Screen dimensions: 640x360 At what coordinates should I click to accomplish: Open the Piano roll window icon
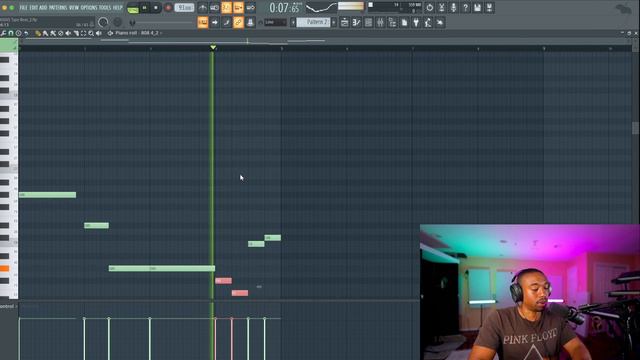356,23
